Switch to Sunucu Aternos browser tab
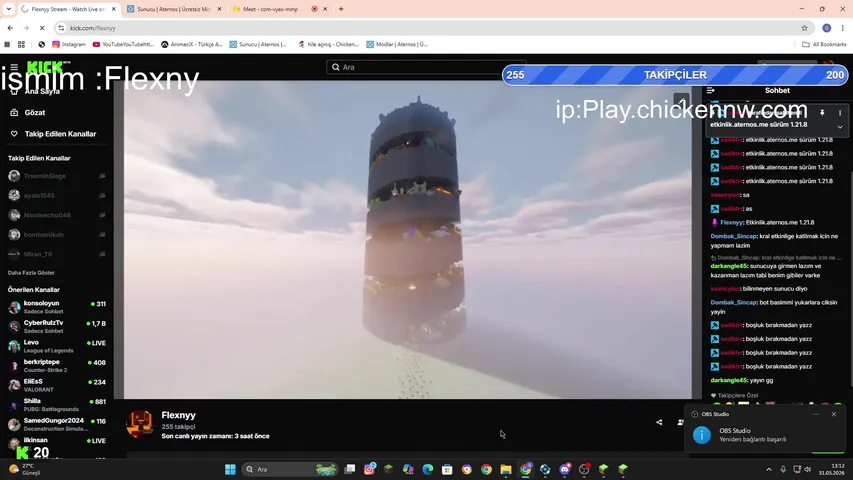Viewport: 853px width, 480px height. (174, 9)
